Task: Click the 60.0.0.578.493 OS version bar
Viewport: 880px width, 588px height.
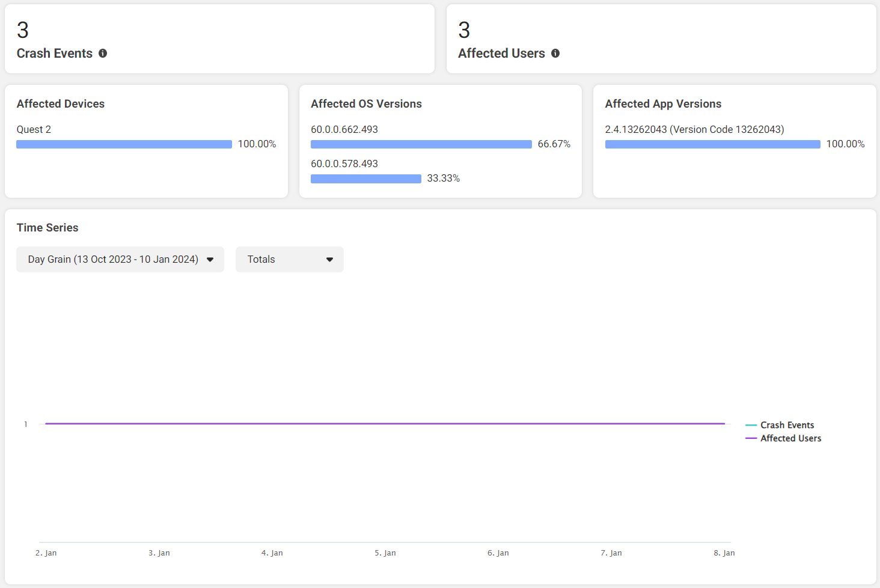Action: [365, 179]
